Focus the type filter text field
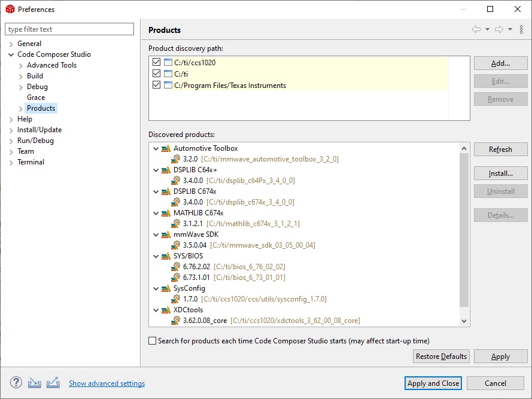The height and width of the screenshot is (399, 532). tap(69, 29)
